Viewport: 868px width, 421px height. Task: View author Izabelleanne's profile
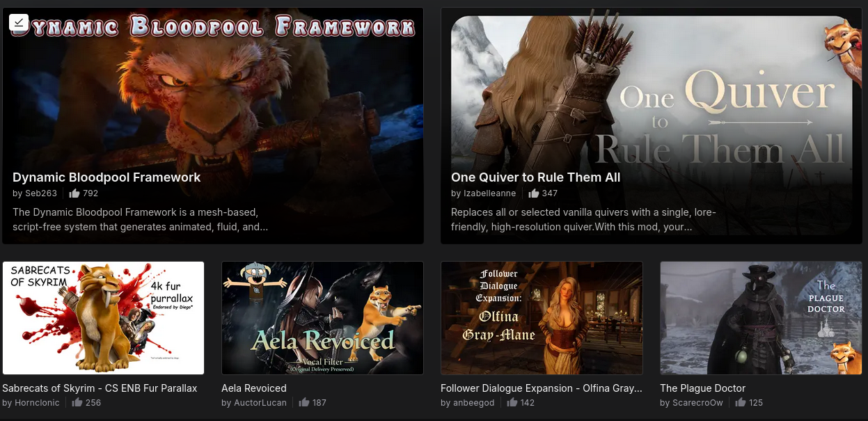490,193
